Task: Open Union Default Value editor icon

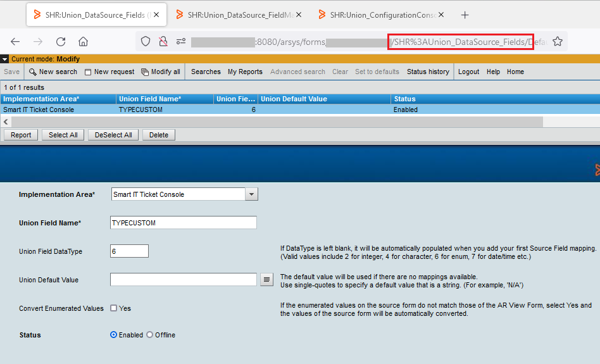Action: coord(266,280)
